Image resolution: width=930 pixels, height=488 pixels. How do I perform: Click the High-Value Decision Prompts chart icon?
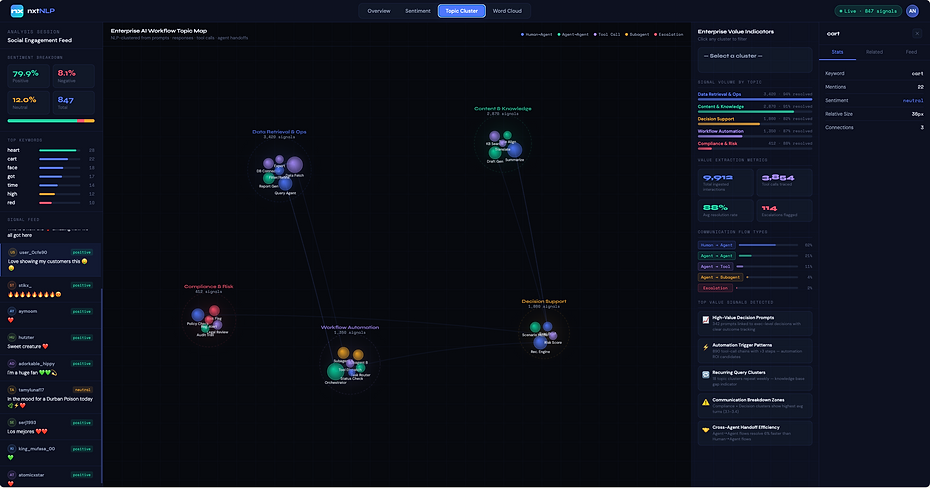[706, 320]
